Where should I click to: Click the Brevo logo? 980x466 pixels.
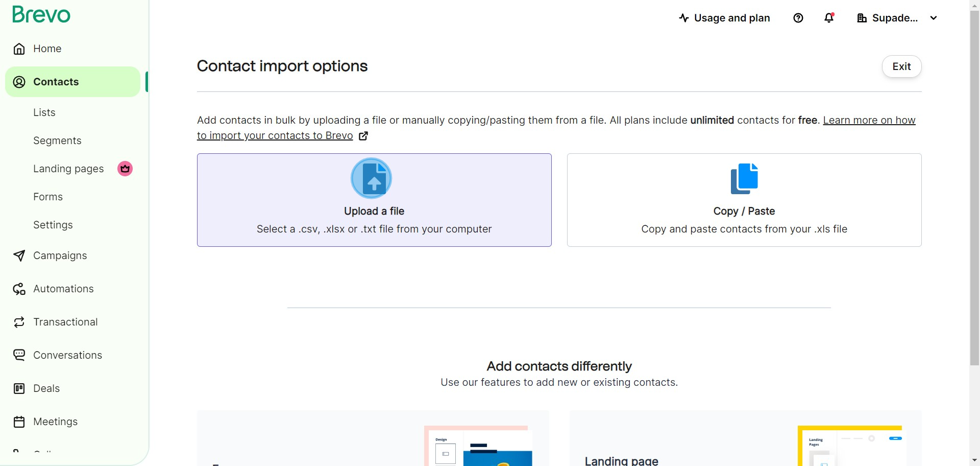click(41, 14)
